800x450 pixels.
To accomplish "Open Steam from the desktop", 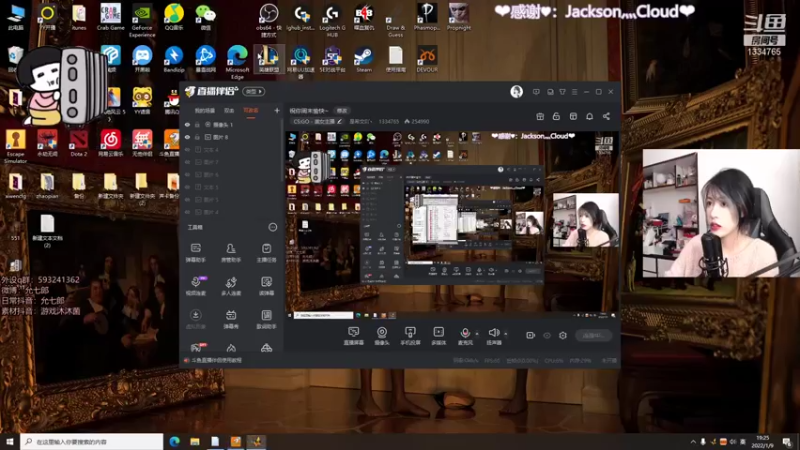I will 364,59.
